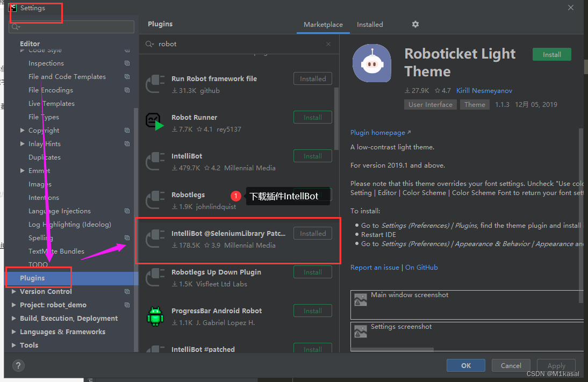This screenshot has height=382, width=588.
Task: Cancel the Settings dialog
Action: click(511, 365)
